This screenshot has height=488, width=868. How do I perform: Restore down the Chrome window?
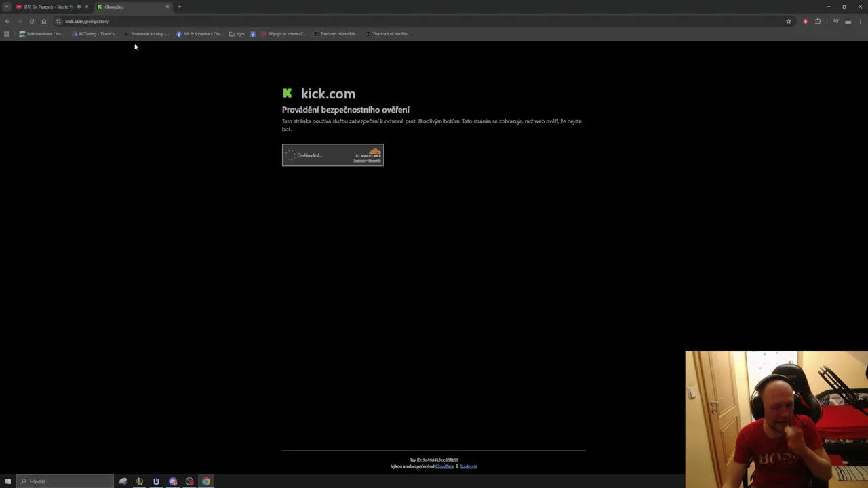click(x=844, y=7)
